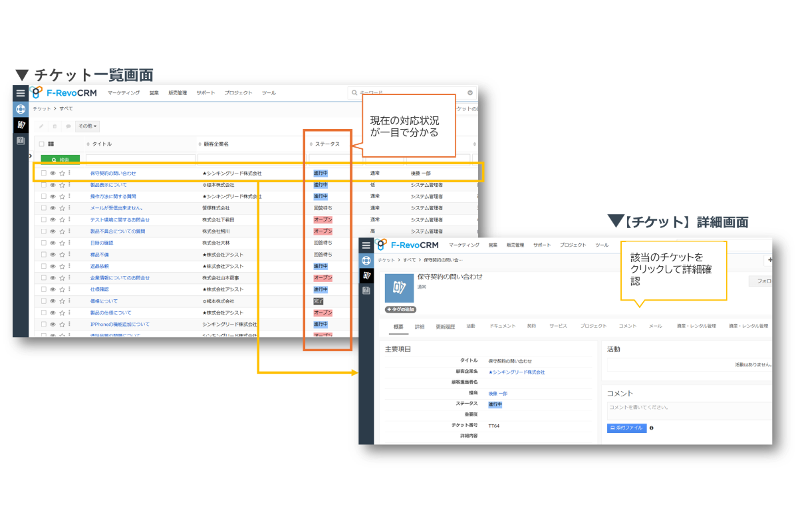Image resolution: width=798 pixels, height=532 pixels.
Task: Click the pencil edit icon in list toolbar
Action: click(x=41, y=126)
